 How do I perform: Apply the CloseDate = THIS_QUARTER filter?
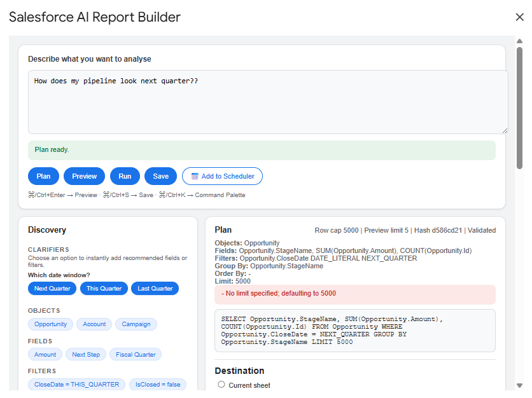(x=76, y=384)
